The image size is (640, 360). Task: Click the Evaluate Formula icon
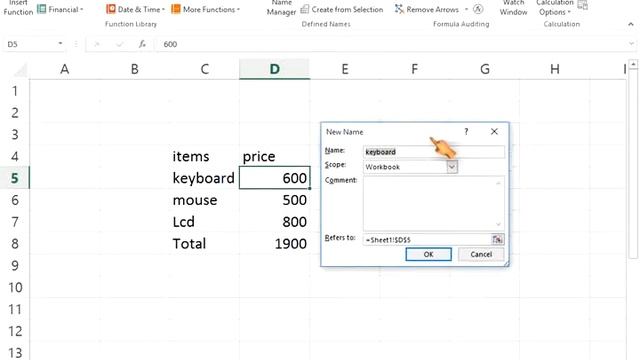(478, 9)
